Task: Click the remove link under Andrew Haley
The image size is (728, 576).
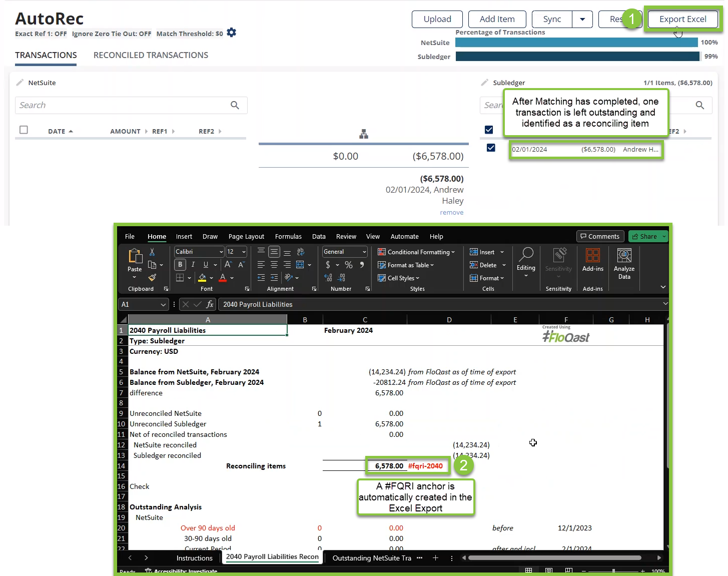Action: (451, 213)
